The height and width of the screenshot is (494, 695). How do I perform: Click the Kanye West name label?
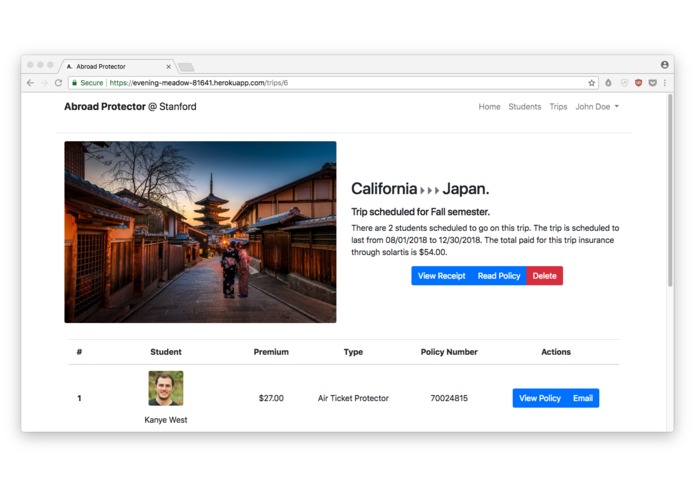tap(166, 420)
